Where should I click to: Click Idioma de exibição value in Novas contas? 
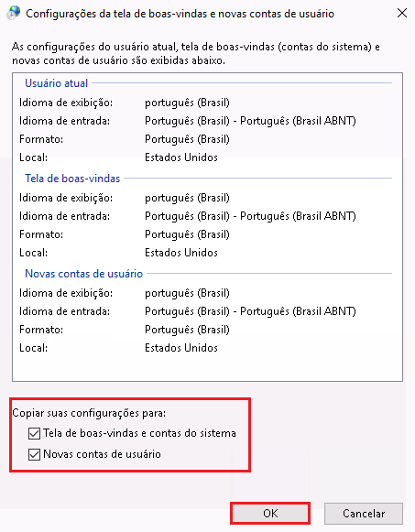[187, 293]
